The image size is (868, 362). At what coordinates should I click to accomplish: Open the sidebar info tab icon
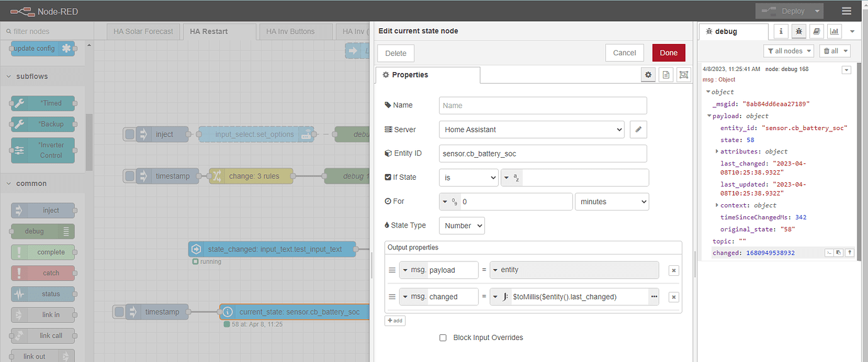pos(781,31)
